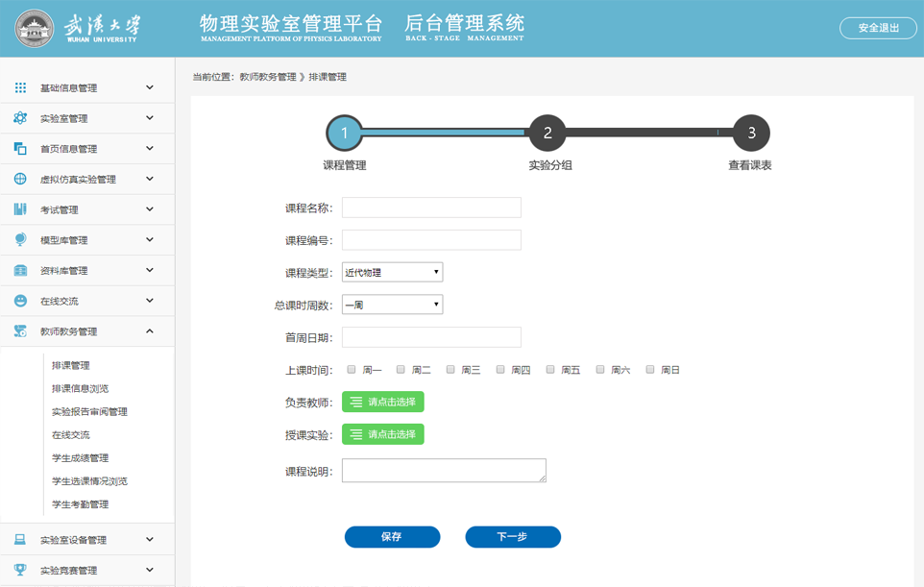Click the 模型库管理 microphone-style icon
Screen dimensions: 924x587
coord(21,239)
